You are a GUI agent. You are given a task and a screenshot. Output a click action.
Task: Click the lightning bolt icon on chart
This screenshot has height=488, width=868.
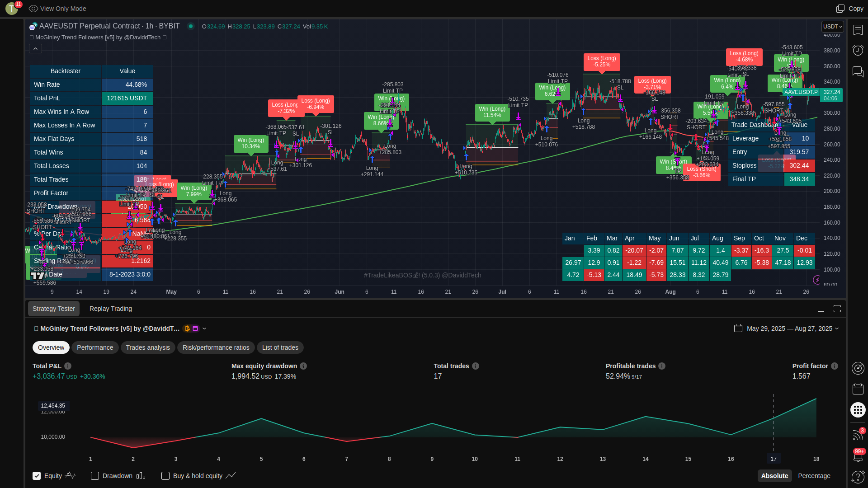click(x=816, y=280)
